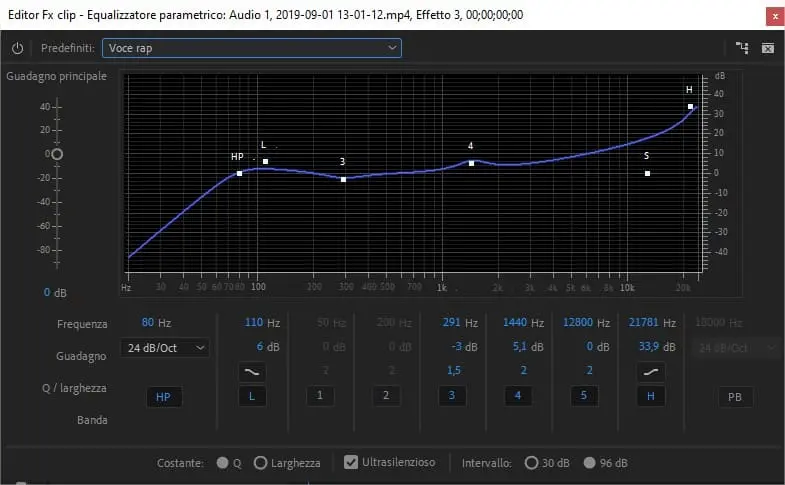The height and width of the screenshot is (485, 785).
Task: Click the Guadagno principale label
Action: (x=57, y=76)
